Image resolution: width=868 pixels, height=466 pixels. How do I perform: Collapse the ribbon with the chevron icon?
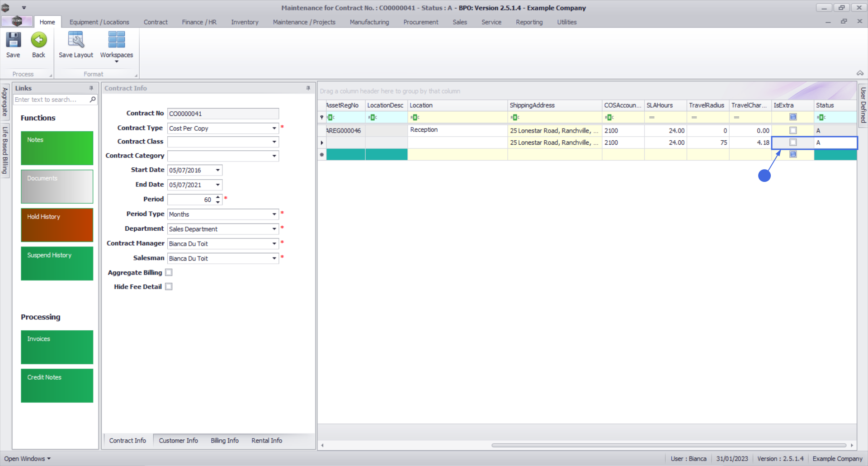859,73
